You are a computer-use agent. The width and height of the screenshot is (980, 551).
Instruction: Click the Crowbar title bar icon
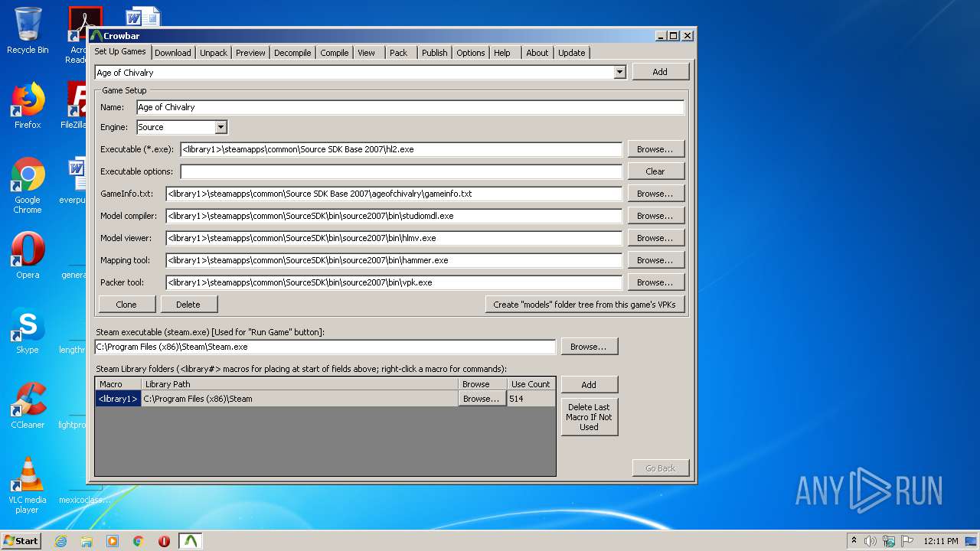pos(96,35)
